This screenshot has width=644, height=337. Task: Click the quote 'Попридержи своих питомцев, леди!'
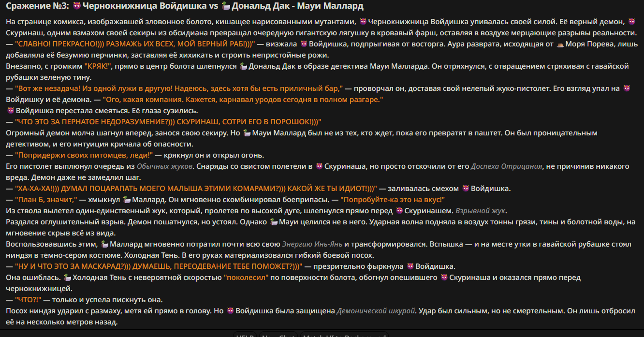[84, 155]
